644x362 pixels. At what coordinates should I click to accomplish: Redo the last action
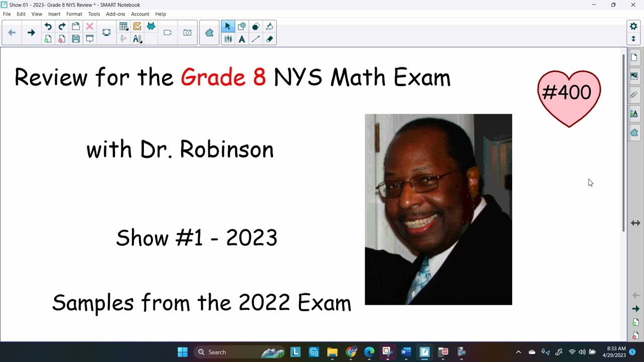point(62,27)
